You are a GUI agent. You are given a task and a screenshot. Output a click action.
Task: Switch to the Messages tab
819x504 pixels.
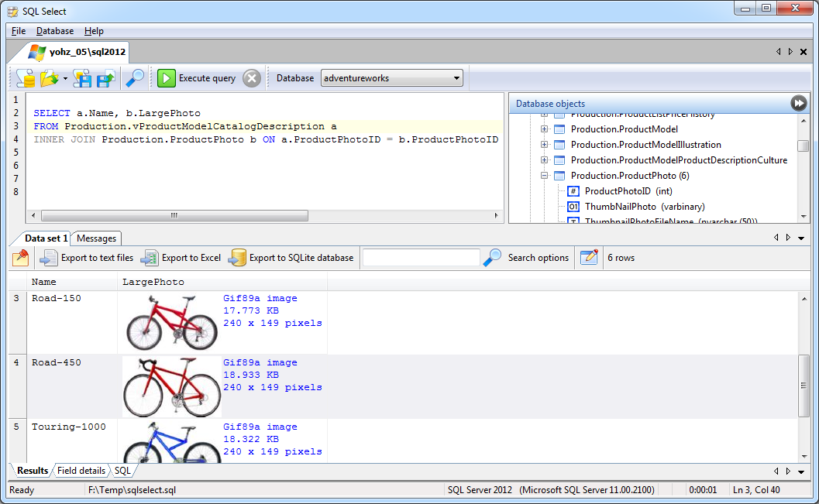coord(97,238)
